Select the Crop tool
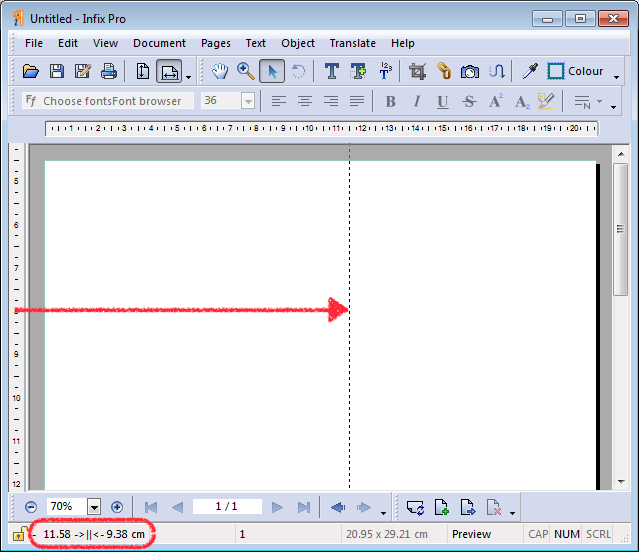Screen dimensions: 639x552 pos(417,71)
